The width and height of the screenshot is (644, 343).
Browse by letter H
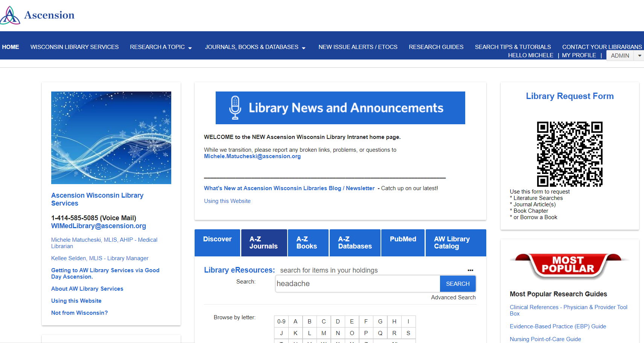coord(394,322)
